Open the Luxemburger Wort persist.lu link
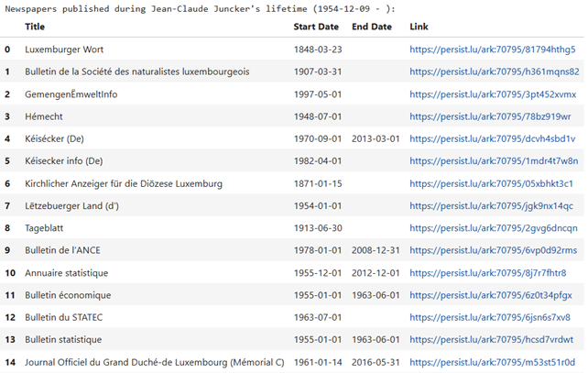Image resolution: width=588 pixels, height=373 pixels. pyautogui.click(x=492, y=49)
